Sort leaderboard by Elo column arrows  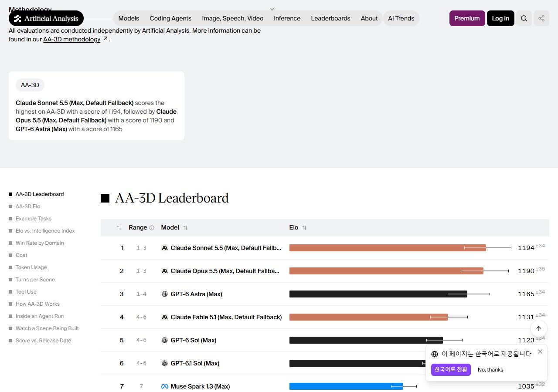(304, 228)
